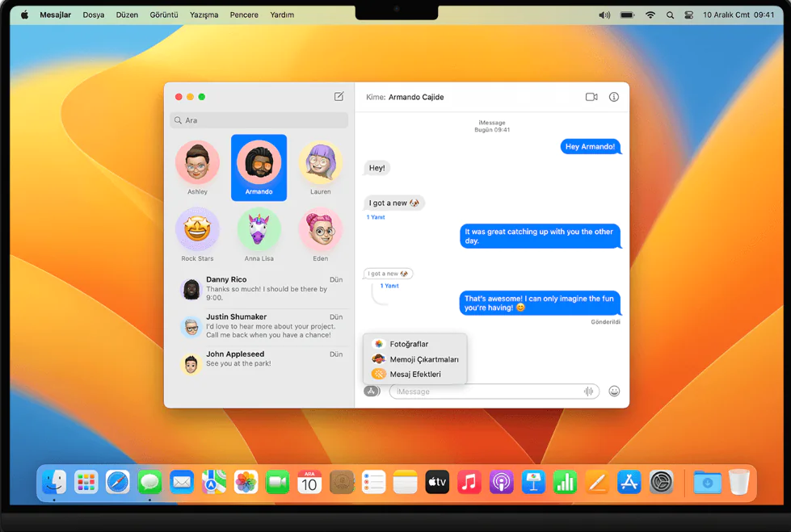This screenshot has width=791, height=532.
Task: Open the Trash in the Dock
Action: click(739, 482)
